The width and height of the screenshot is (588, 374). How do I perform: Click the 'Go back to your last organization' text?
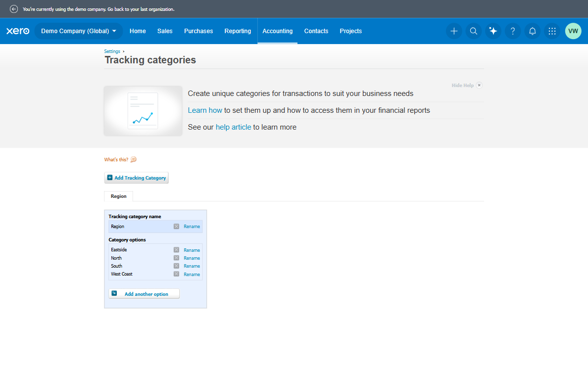click(141, 9)
